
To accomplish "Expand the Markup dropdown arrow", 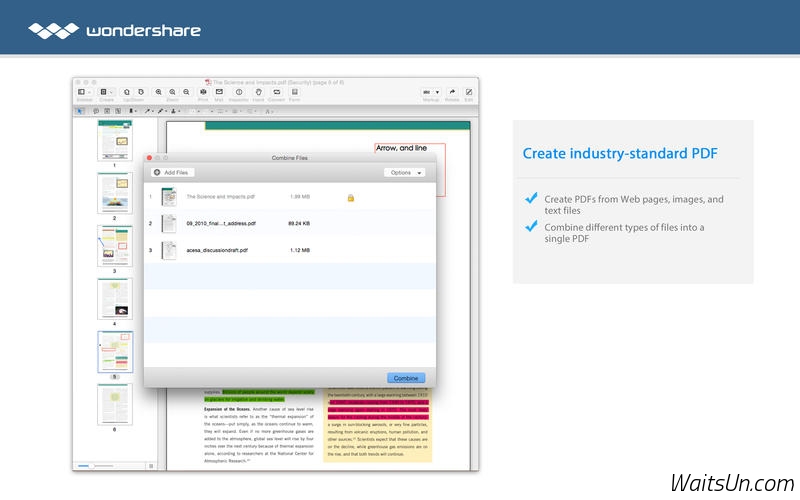I will coord(437,92).
